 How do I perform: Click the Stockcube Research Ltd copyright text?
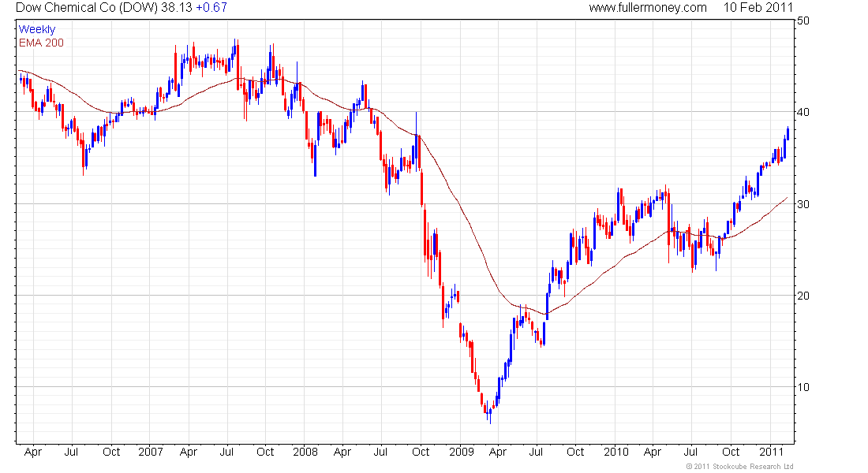click(739, 467)
